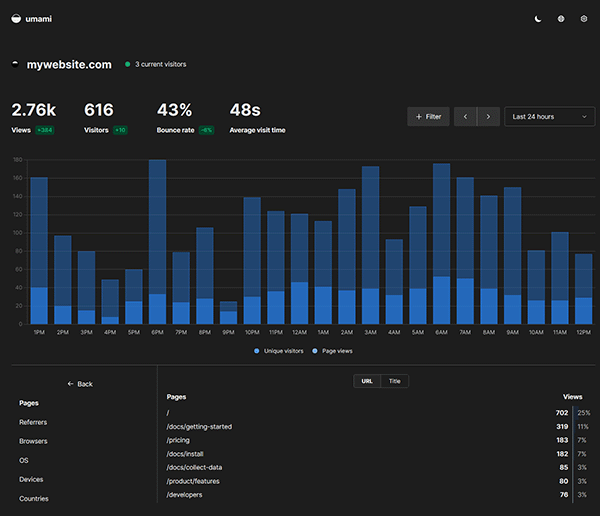600x516 pixels.
Task: Switch to the Title view
Action: (x=395, y=381)
